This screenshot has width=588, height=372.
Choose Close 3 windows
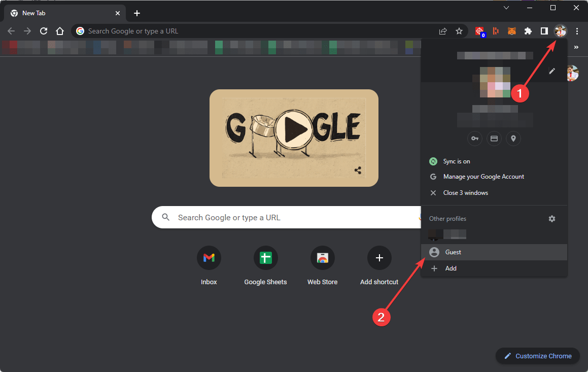pos(494,193)
